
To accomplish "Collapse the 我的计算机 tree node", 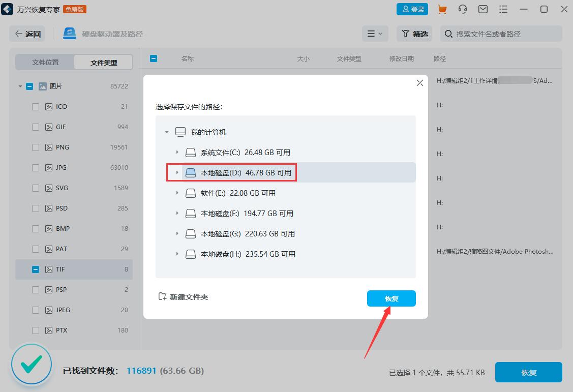I will tap(166, 132).
